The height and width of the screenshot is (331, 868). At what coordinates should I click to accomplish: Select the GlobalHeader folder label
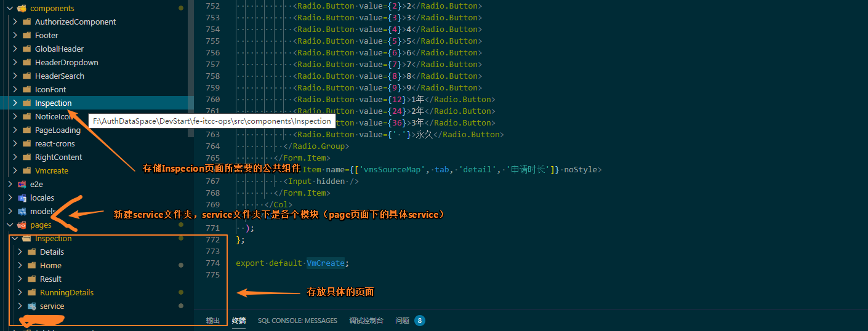[x=59, y=49]
